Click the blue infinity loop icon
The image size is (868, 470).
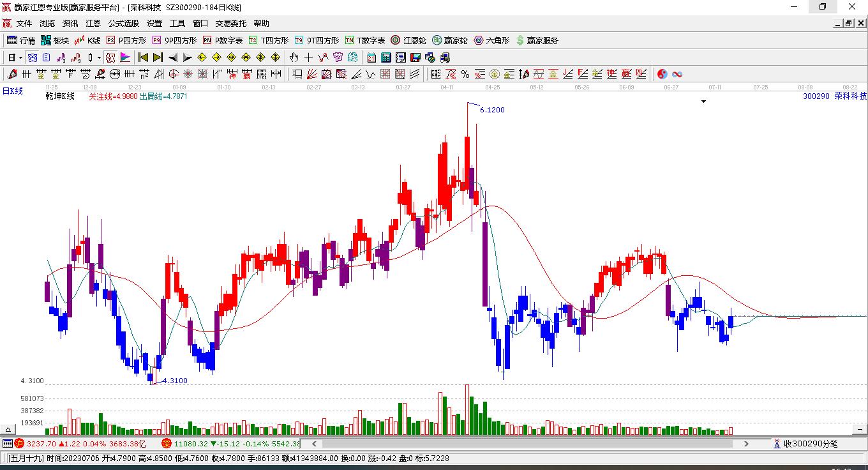click(x=677, y=74)
